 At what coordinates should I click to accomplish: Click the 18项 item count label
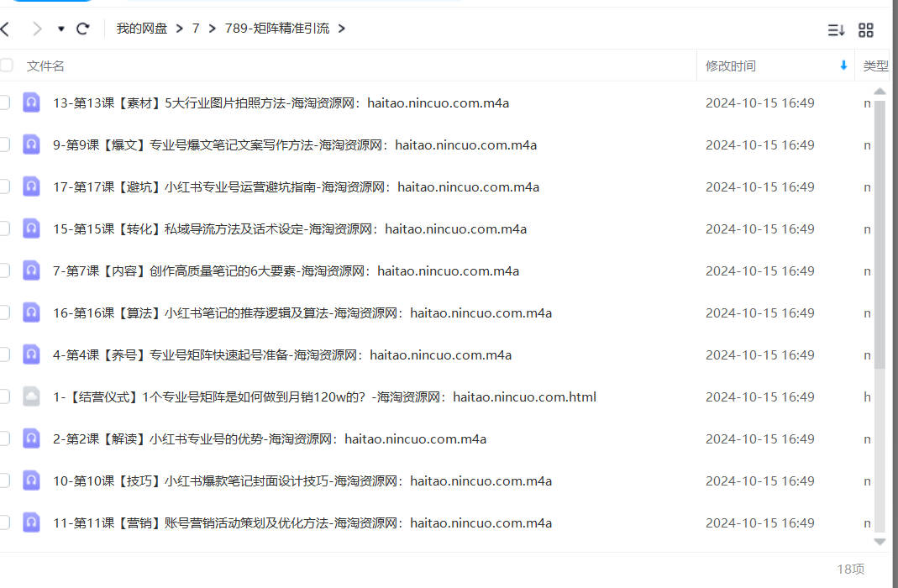click(x=850, y=569)
